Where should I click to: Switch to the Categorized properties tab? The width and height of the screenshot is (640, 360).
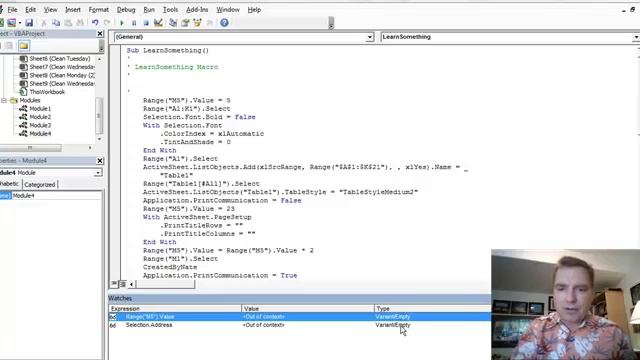[x=40, y=184]
